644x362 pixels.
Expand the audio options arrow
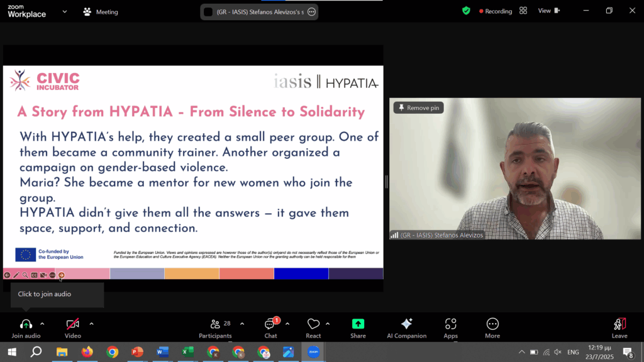[42, 324]
